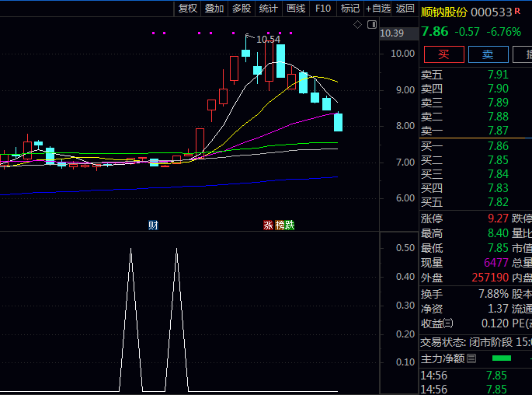Open the 复权 adjustment menu

coord(188,9)
